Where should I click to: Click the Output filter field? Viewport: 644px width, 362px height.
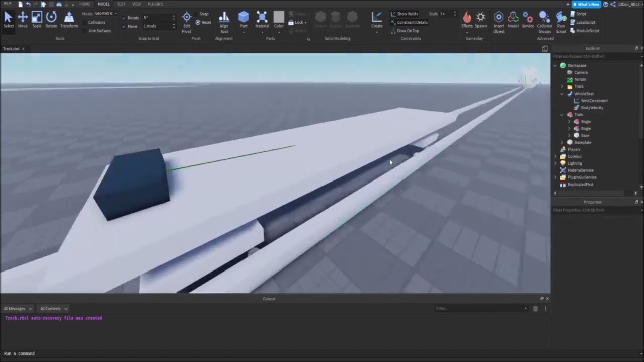coord(481,309)
